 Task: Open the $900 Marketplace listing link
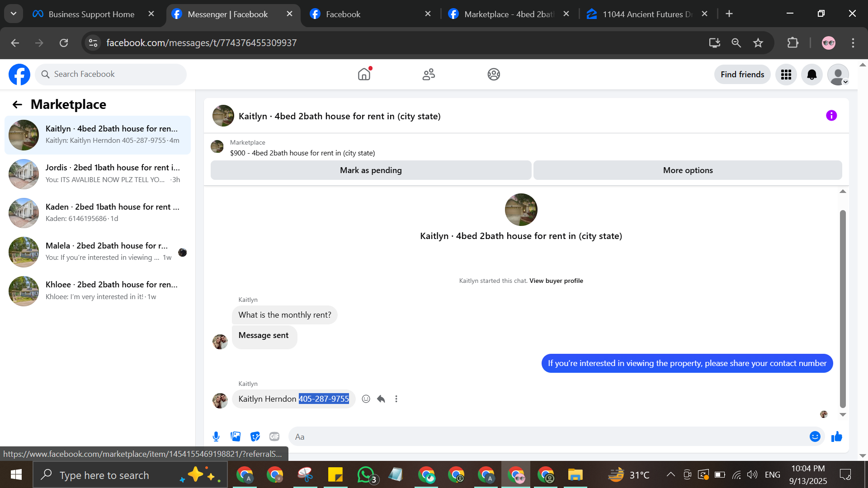[x=302, y=153]
